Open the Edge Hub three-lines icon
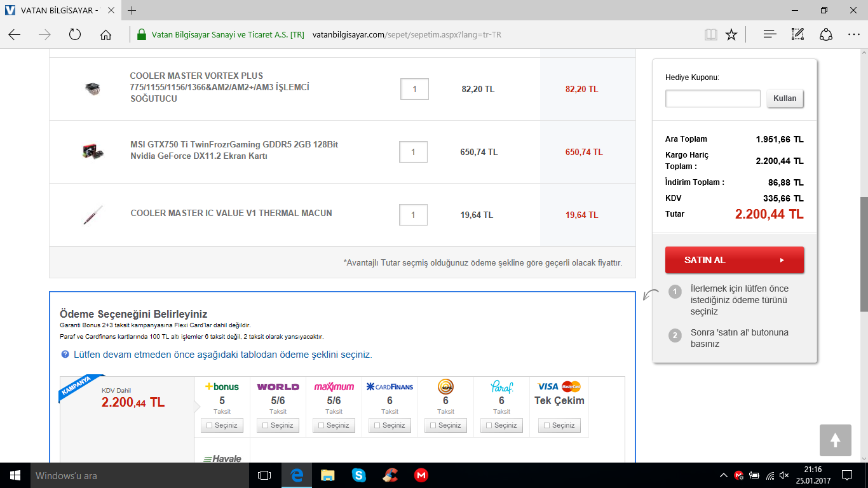 [x=770, y=34]
